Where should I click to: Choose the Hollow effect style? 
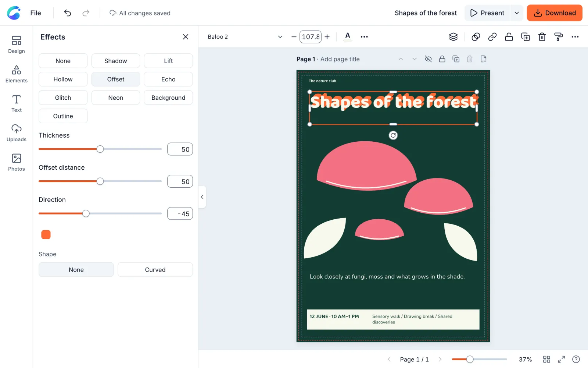click(63, 79)
